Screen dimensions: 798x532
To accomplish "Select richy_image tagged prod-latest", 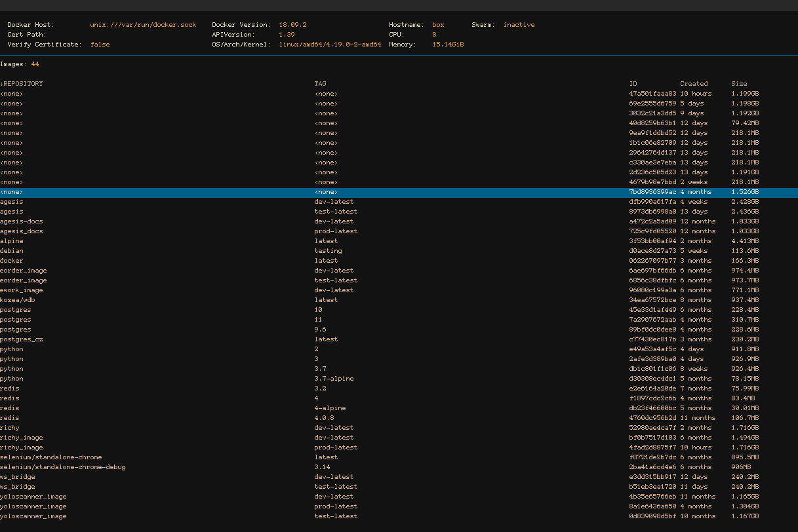I will coord(399,447).
